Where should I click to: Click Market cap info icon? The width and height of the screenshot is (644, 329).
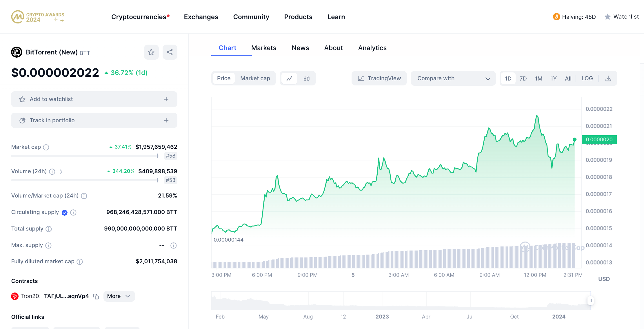(46, 147)
